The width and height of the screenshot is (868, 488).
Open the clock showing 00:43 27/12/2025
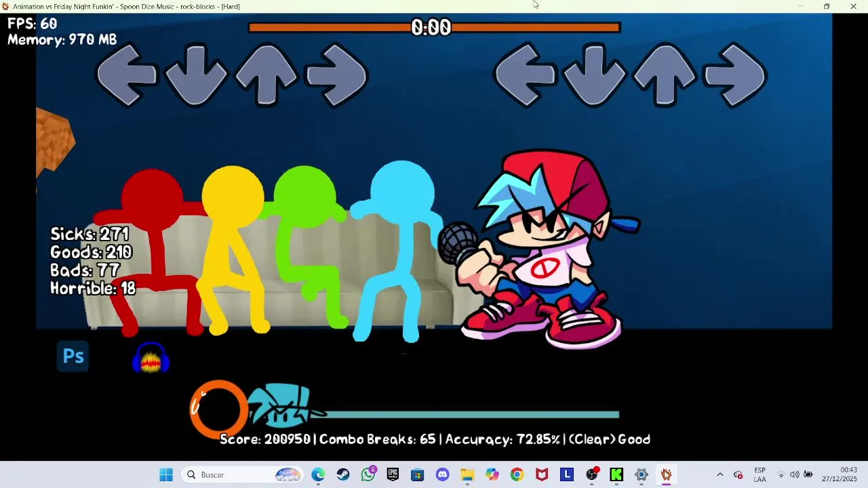tap(840, 475)
